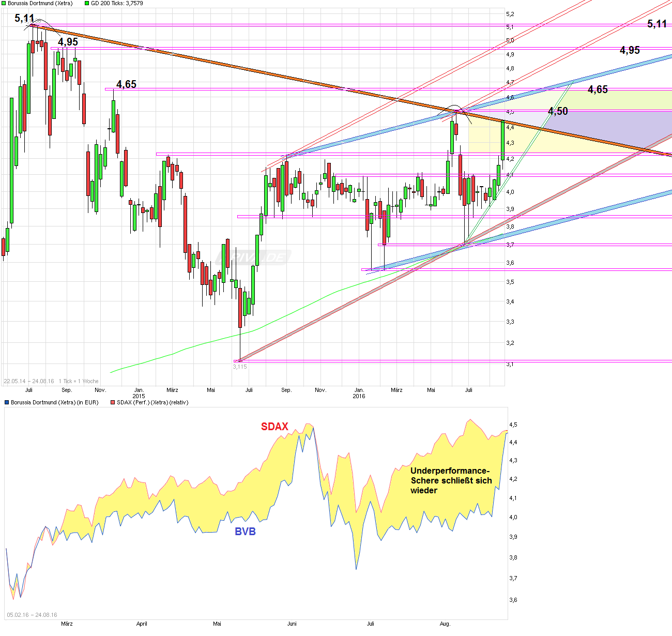Click the bold "4,65" label above the November 2014 candle
The image size is (672, 636).
pos(126,84)
